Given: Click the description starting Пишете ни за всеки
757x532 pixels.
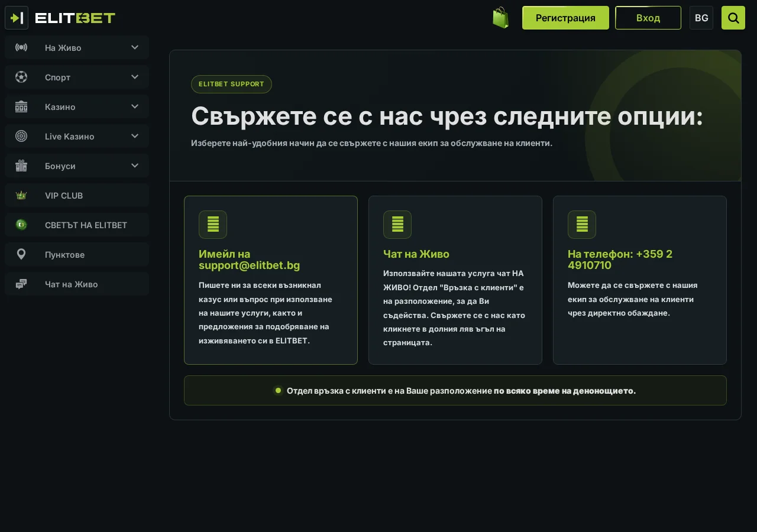Looking at the screenshot, I should click(x=266, y=313).
